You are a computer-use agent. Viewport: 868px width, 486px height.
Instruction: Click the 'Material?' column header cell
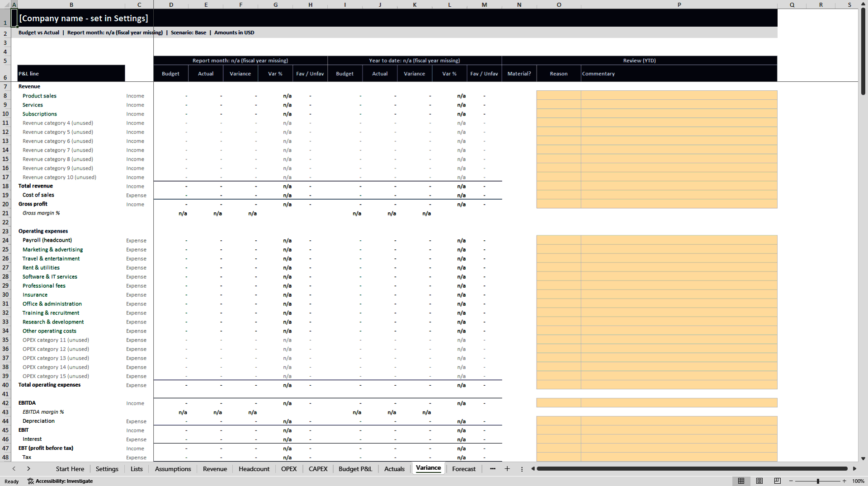(x=519, y=74)
